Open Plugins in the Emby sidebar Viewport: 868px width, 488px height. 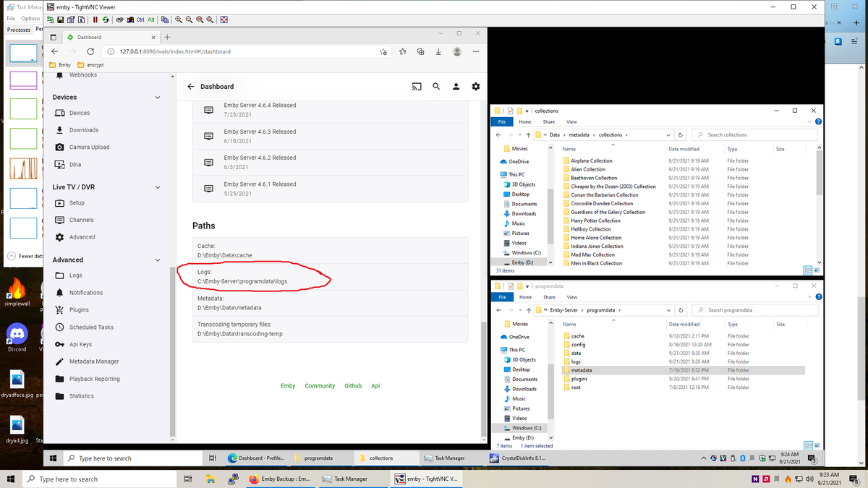pyautogui.click(x=79, y=309)
